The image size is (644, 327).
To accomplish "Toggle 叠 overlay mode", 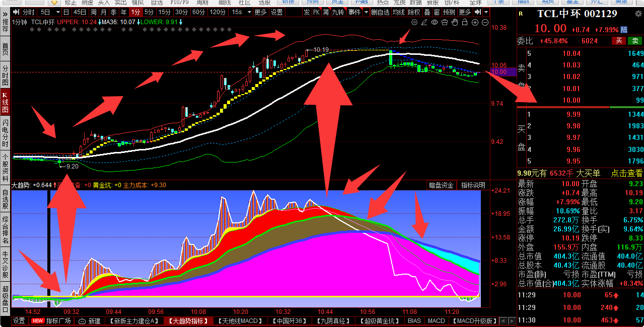I will (427, 12).
